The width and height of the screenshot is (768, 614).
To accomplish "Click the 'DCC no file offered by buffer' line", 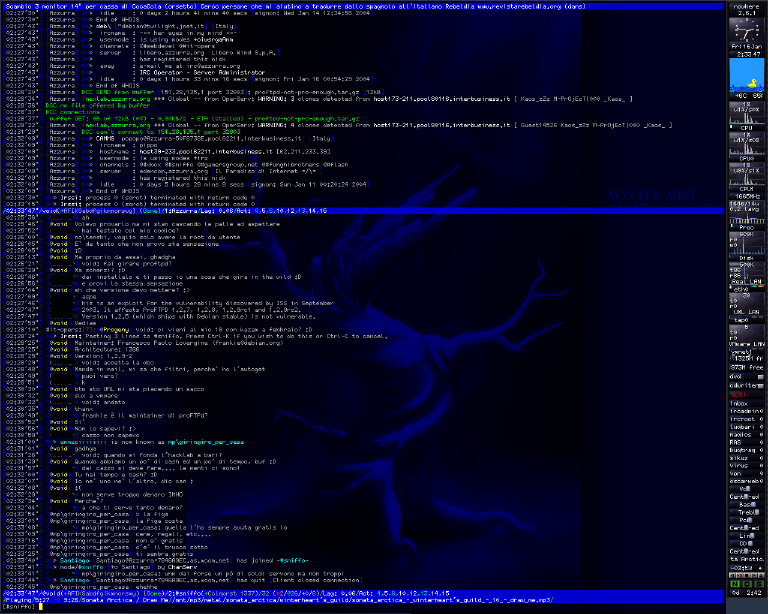I will [x=97, y=105].
